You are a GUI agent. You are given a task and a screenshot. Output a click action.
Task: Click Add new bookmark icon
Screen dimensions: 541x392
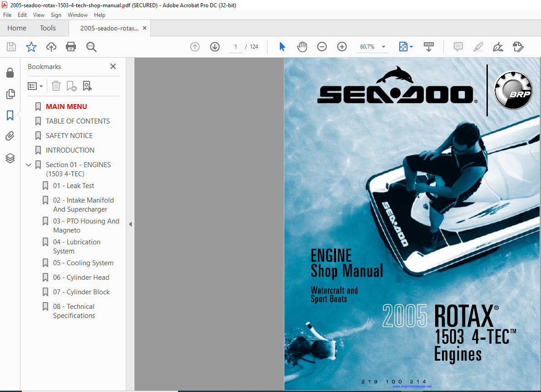click(71, 86)
